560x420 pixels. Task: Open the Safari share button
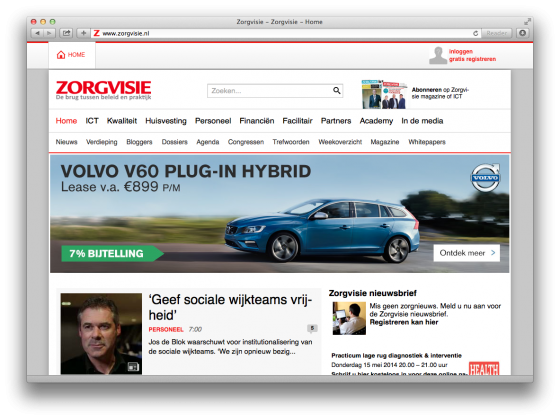click(x=66, y=33)
